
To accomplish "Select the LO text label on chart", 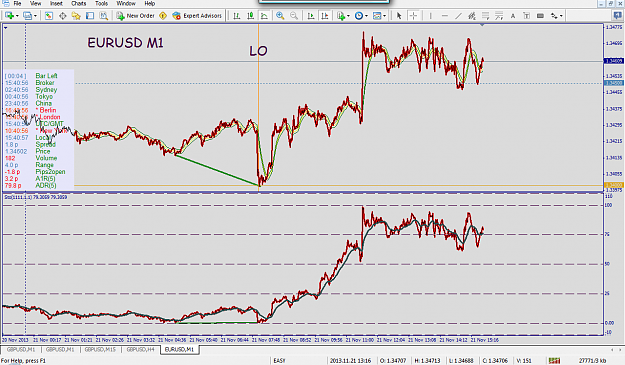I will pos(258,51).
